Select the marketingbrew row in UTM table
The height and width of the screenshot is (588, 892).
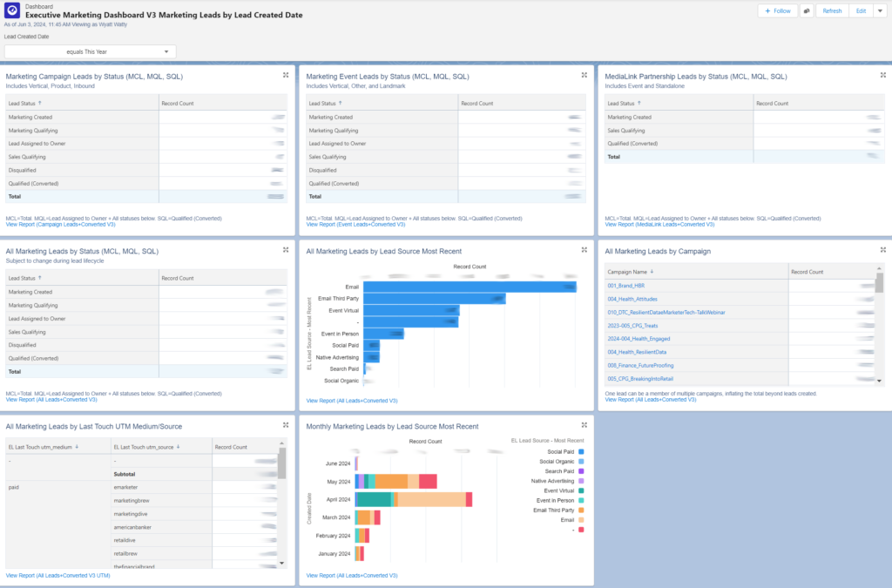point(195,500)
